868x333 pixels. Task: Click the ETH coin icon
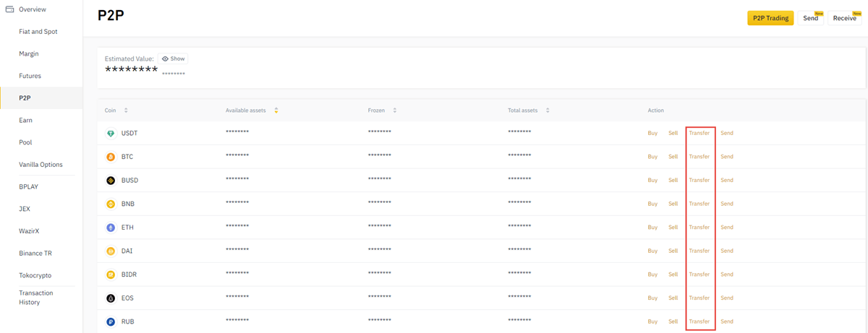[111, 228]
